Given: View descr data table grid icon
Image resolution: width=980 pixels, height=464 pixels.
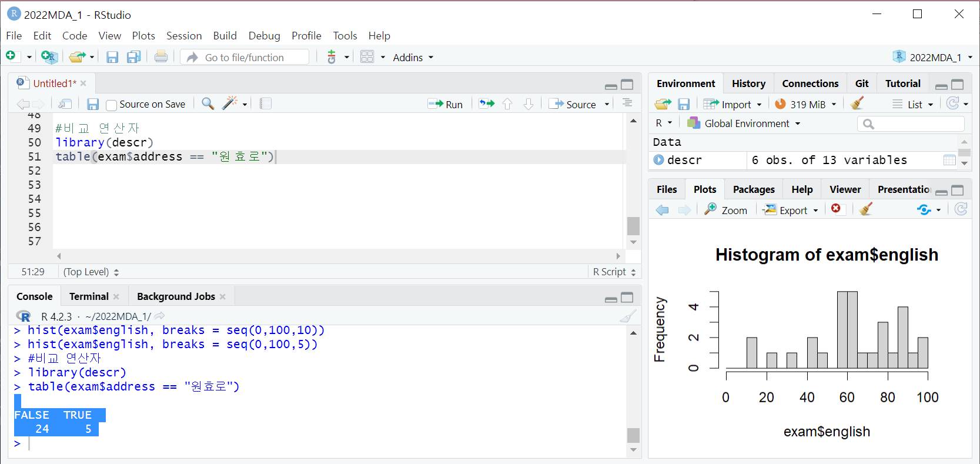Looking at the screenshot, I should [x=949, y=160].
